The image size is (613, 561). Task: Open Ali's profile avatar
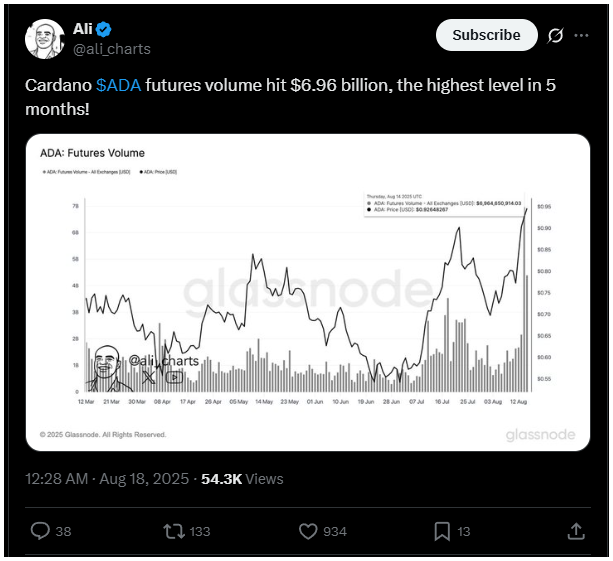(45, 39)
